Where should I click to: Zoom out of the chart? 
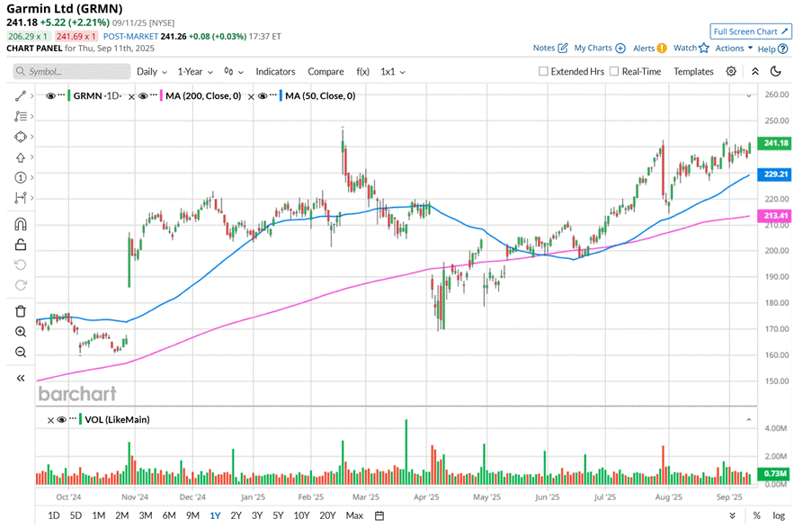coord(20,353)
